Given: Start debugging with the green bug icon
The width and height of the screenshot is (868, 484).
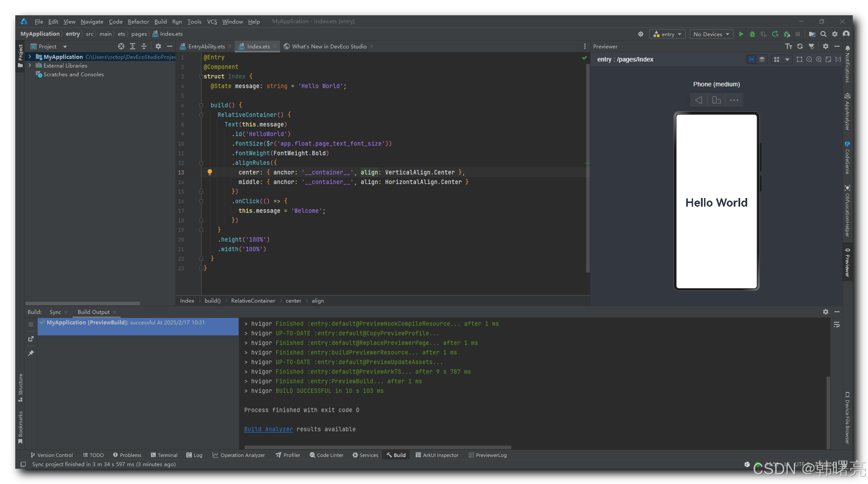Looking at the screenshot, I should click(x=752, y=34).
